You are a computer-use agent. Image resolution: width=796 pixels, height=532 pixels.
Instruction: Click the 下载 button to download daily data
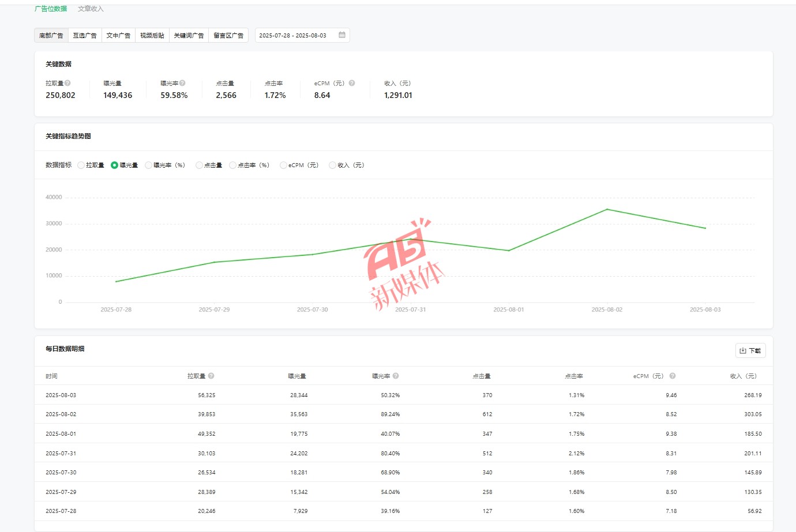click(750, 350)
